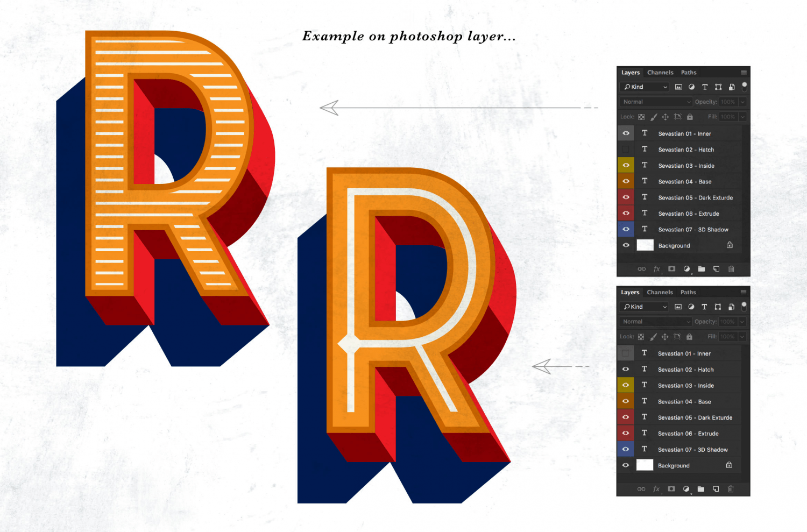Show the hidden Sevastian 02 - Hatch layer
Image resolution: width=807 pixels, height=532 pixels.
(x=626, y=150)
